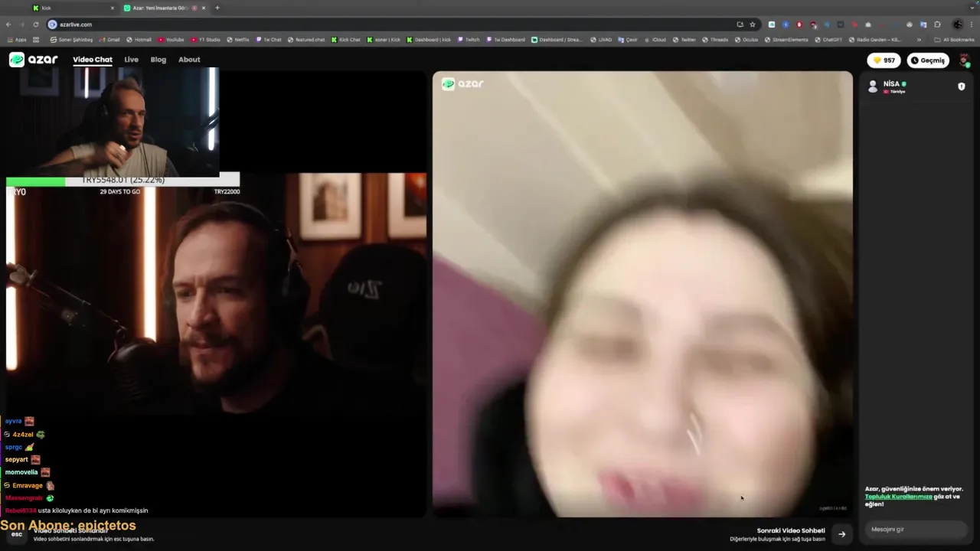
Task: Click the donation goal progress bar
Action: coord(122,181)
